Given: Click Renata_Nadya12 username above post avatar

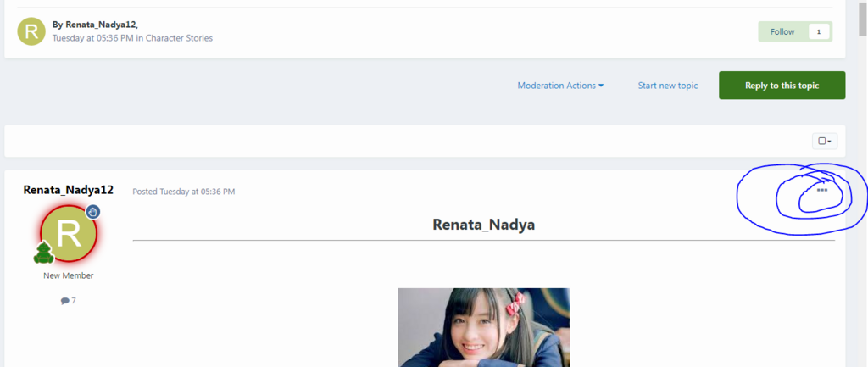Looking at the screenshot, I should [68, 190].
